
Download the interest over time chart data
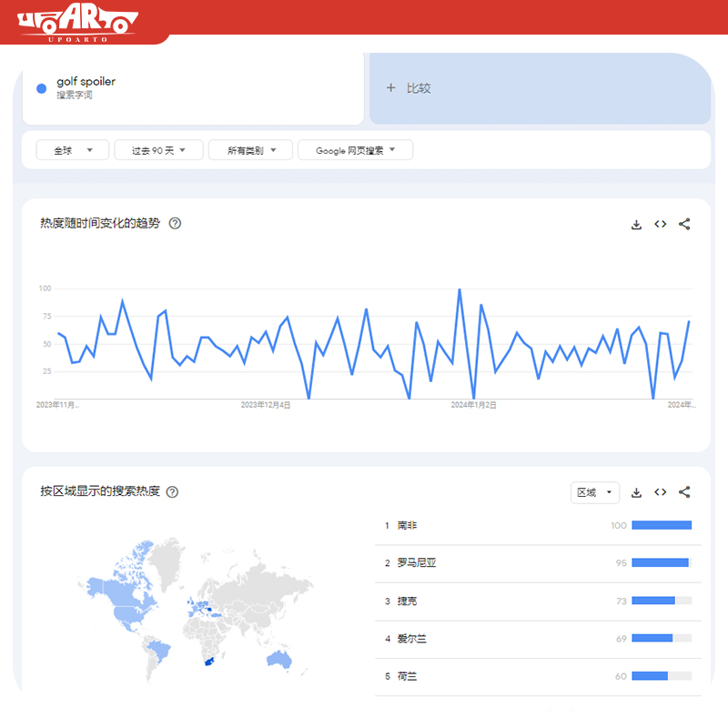click(636, 225)
